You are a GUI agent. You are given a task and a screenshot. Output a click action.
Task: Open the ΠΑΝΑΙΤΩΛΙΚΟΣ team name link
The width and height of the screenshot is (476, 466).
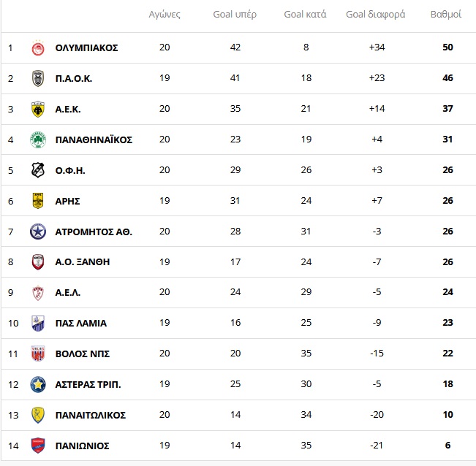[91, 415]
